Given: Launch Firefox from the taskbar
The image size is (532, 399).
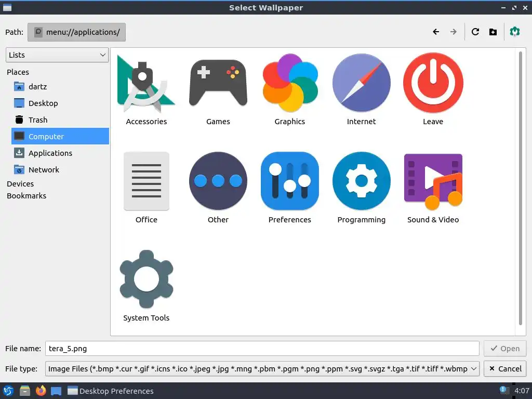Looking at the screenshot, I should click(x=41, y=391).
